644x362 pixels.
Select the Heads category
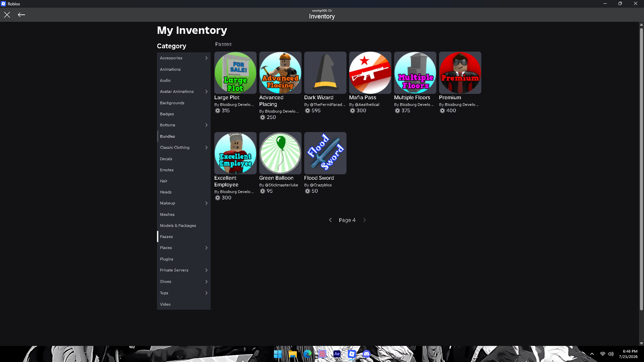184,192
